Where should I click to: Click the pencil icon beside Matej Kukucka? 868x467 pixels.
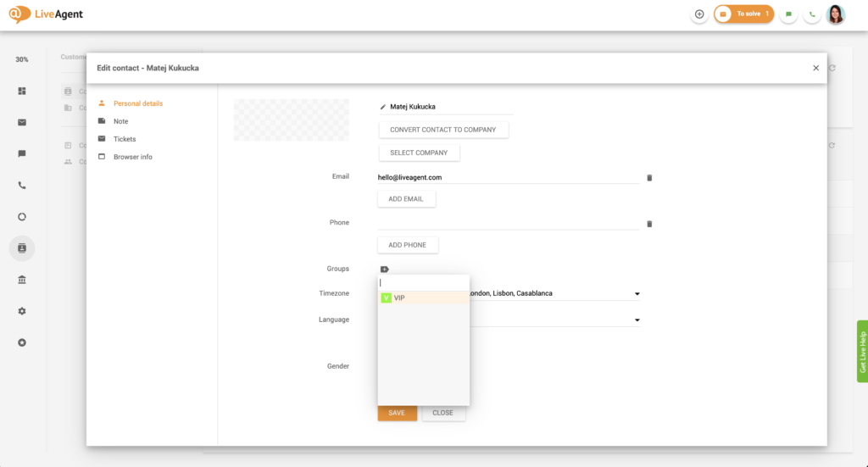point(383,108)
